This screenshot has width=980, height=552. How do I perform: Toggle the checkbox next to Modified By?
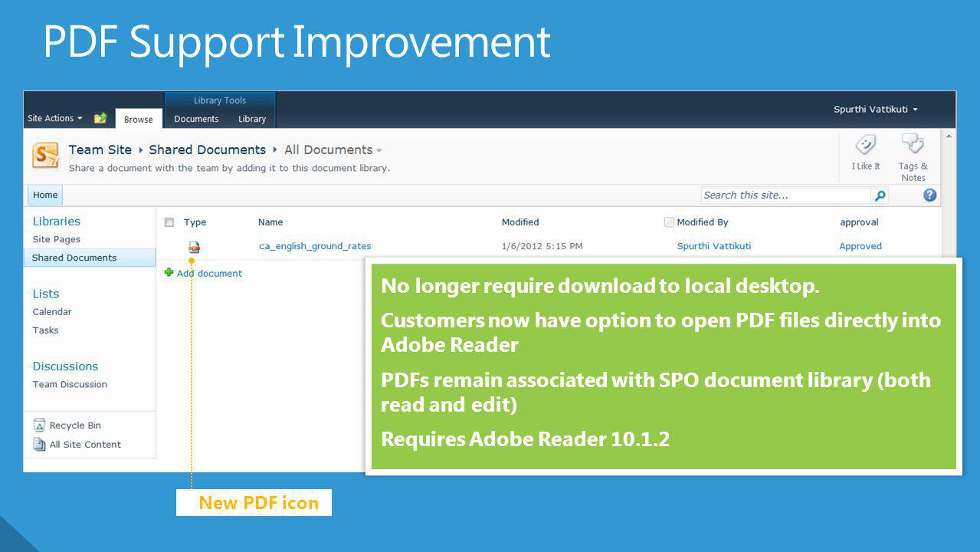point(669,222)
